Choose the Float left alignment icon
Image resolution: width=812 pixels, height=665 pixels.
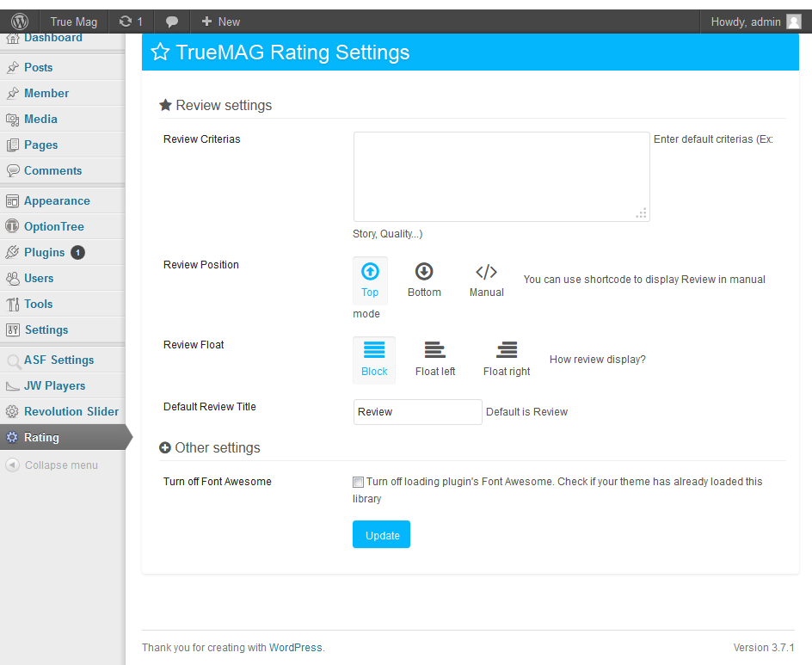point(435,350)
